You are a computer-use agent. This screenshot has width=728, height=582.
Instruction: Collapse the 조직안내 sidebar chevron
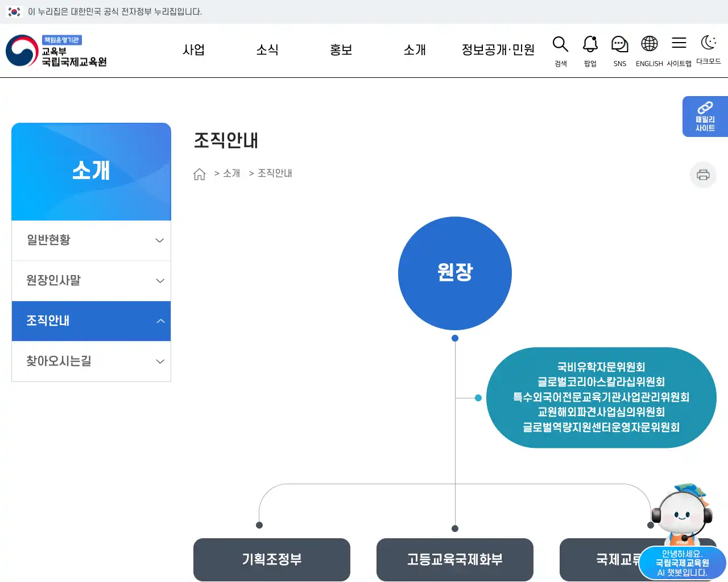pos(160,321)
